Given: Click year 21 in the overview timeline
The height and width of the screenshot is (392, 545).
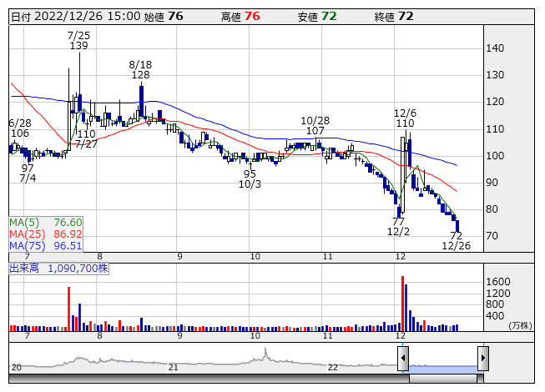Looking at the screenshot, I should pos(174,367).
